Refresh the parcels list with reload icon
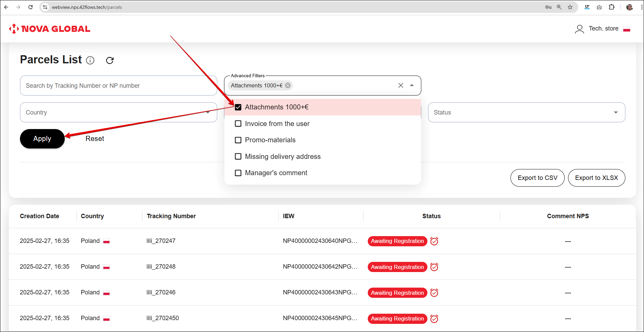The width and height of the screenshot is (644, 332). [109, 60]
